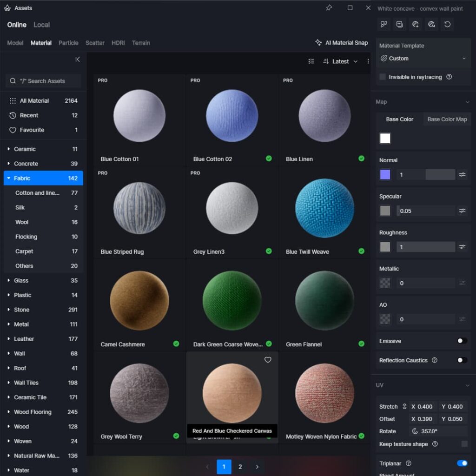
Task: Switch to the HDRI tab
Action: tap(118, 43)
